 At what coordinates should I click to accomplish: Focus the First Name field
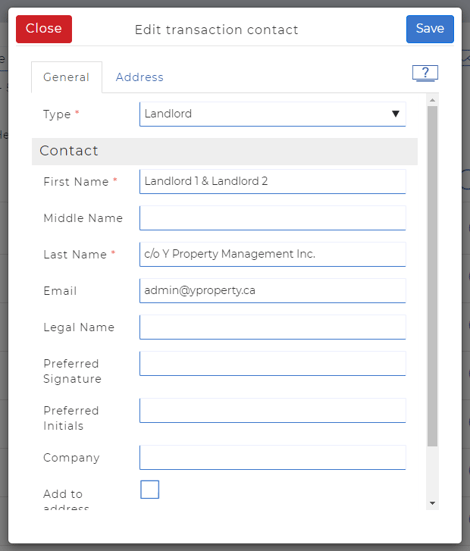[273, 181]
